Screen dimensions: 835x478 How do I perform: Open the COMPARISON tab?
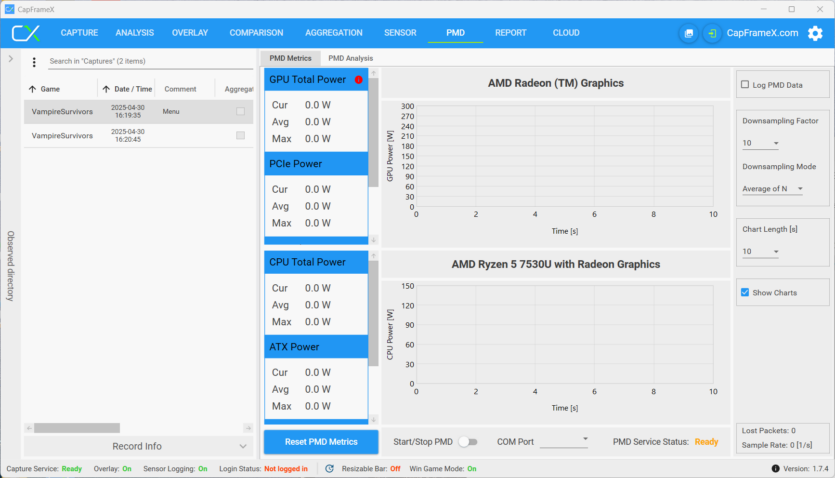coord(256,33)
